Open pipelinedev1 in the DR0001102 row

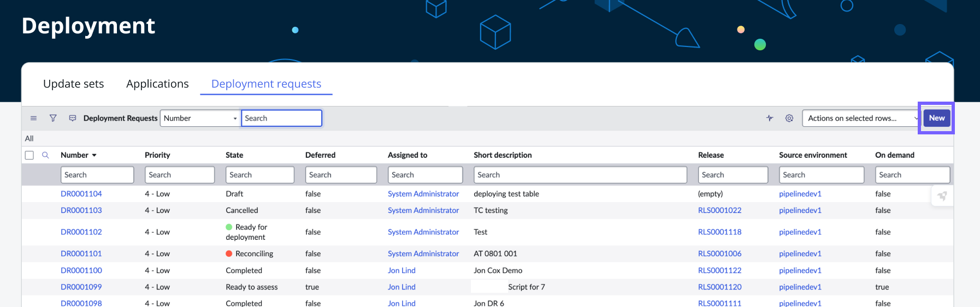pyautogui.click(x=800, y=232)
